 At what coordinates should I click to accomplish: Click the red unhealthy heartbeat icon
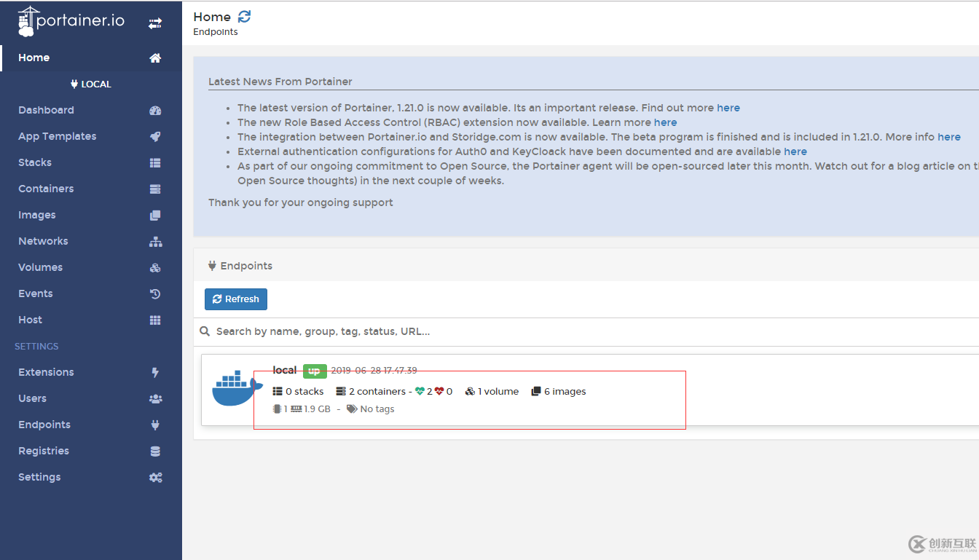pos(439,392)
